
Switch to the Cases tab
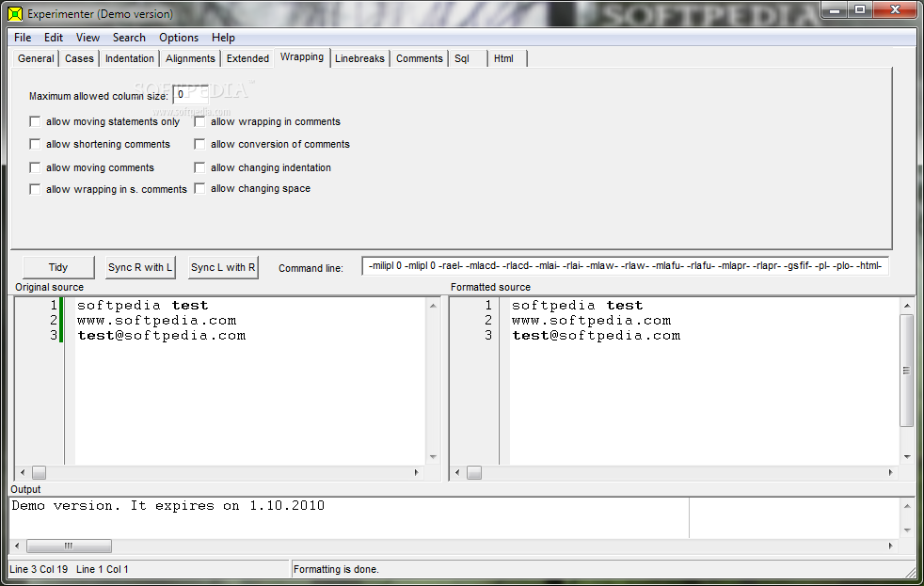tap(79, 58)
